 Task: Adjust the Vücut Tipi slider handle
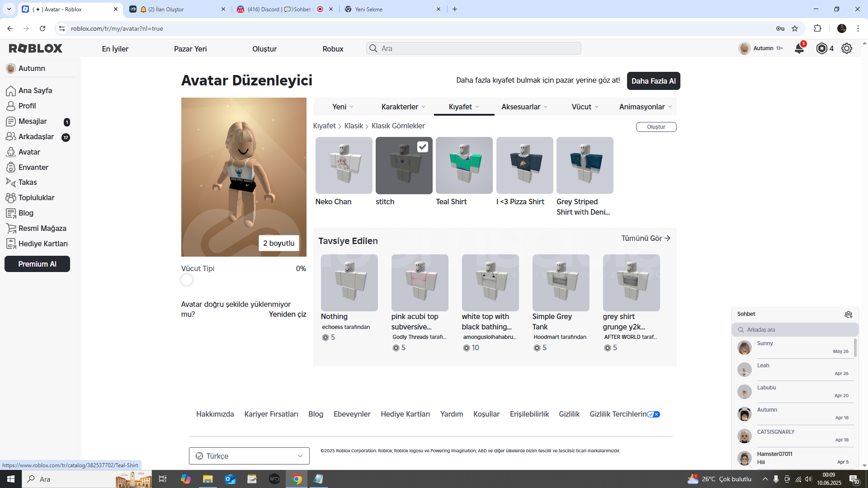click(187, 280)
